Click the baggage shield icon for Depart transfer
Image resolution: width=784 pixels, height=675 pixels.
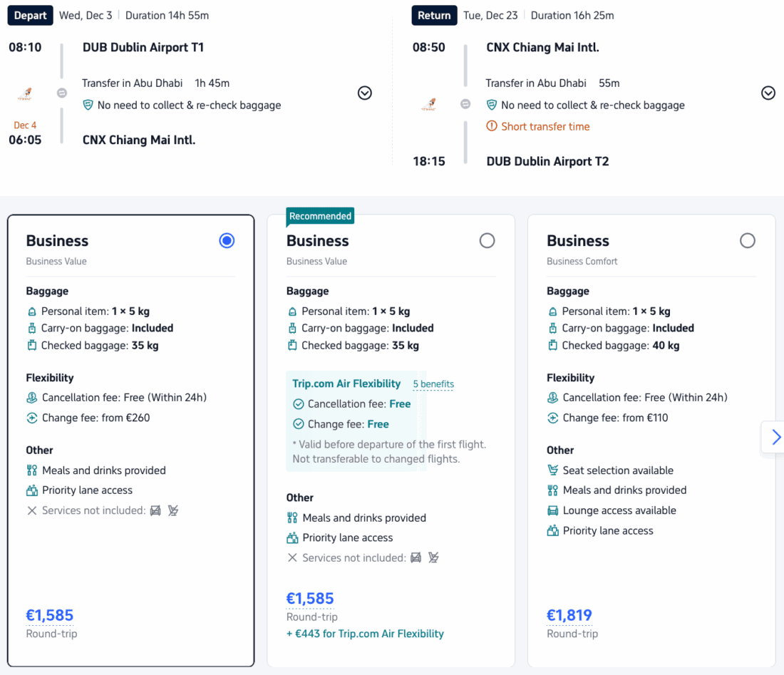(88, 105)
